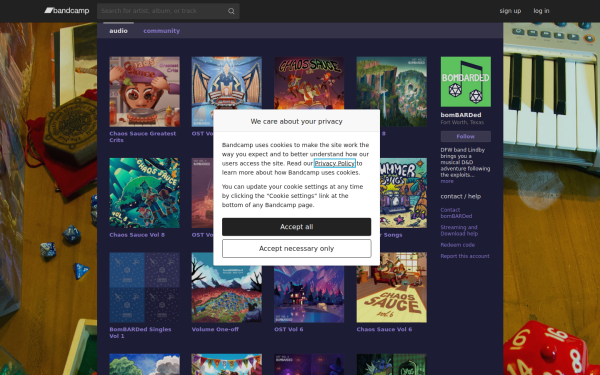Viewport: 600px width, 375px height.
Task: Click Accept necessary only button
Action: (297, 249)
